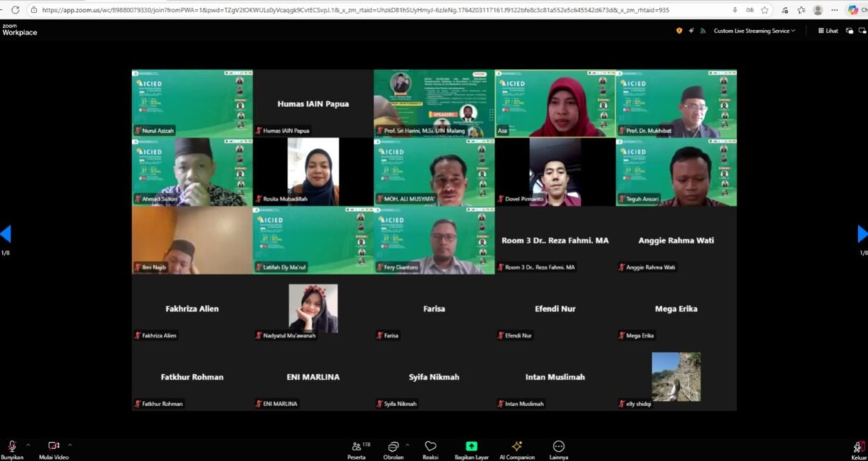Go to previous gallery page with left arrow
The image size is (868, 461).
pos(6,234)
